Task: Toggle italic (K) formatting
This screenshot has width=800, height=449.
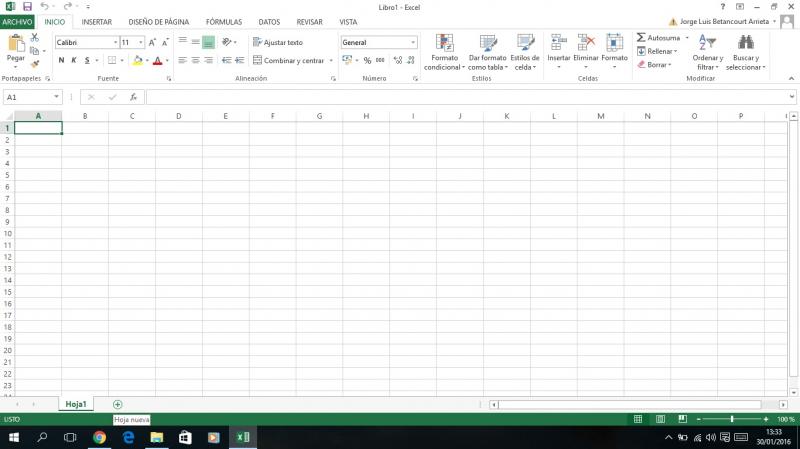Action: 74,60
